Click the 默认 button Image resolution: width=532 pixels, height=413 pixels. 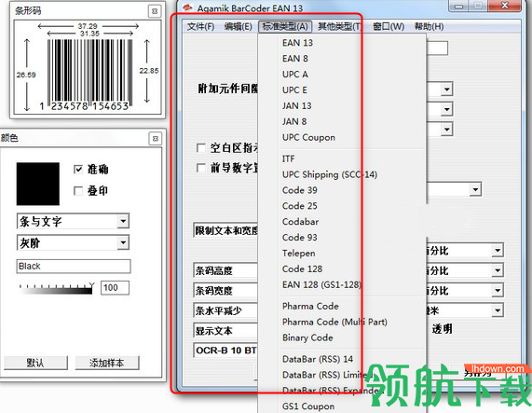click(x=35, y=363)
